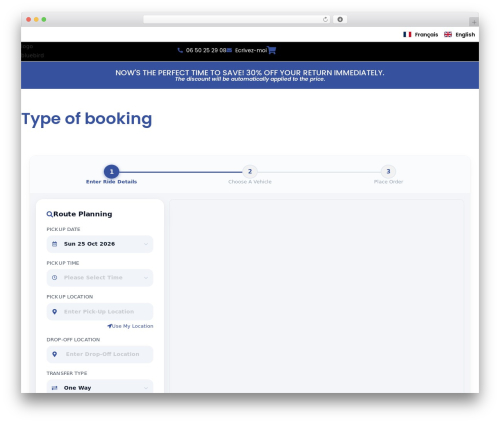Go to step 3 Place Order

388,172
